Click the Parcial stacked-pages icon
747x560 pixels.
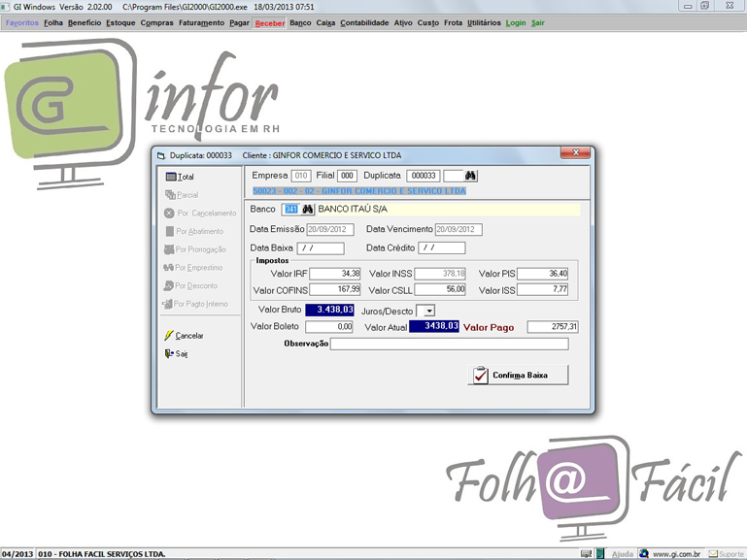pyautogui.click(x=170, y=195)
